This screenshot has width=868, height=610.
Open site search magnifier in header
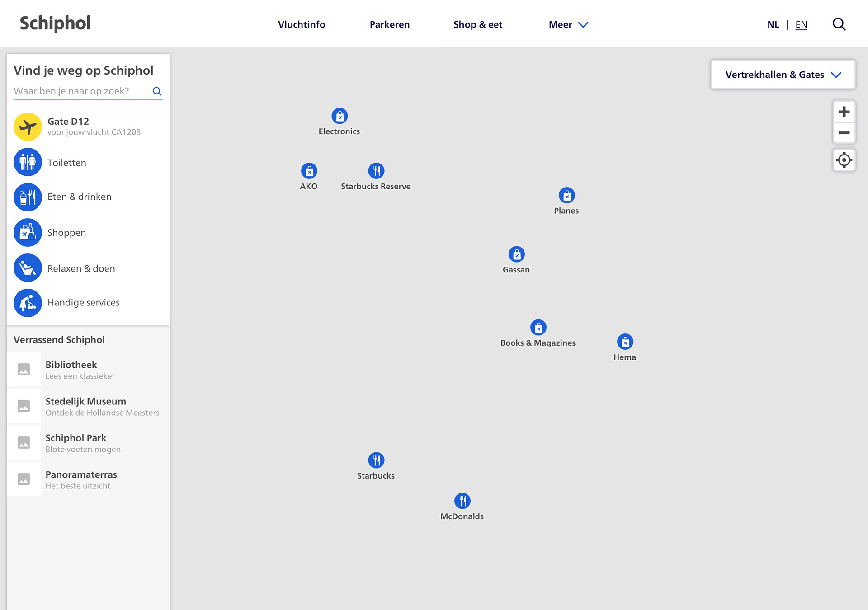839,24
